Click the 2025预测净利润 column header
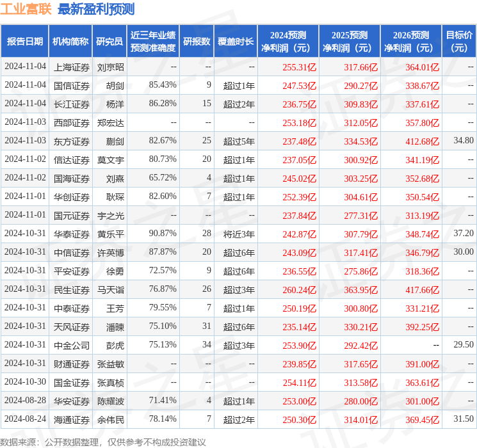The image size is (477, 448). [x=349, y=42]
